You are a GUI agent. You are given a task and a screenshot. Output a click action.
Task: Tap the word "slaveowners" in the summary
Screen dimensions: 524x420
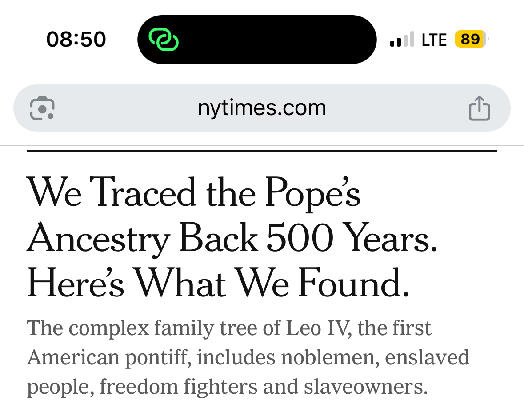click(x=365, y=387)
